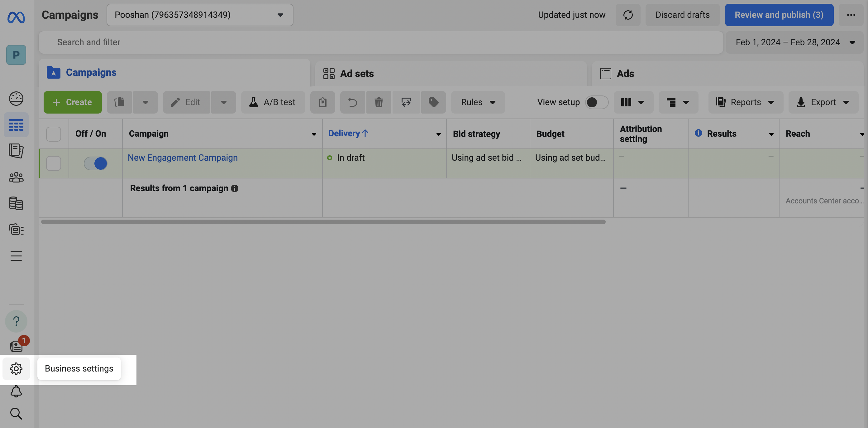The width and height of the screenshot is (868, 428).
Task: Expand the date range dropdown
Action: pos(794,42)
